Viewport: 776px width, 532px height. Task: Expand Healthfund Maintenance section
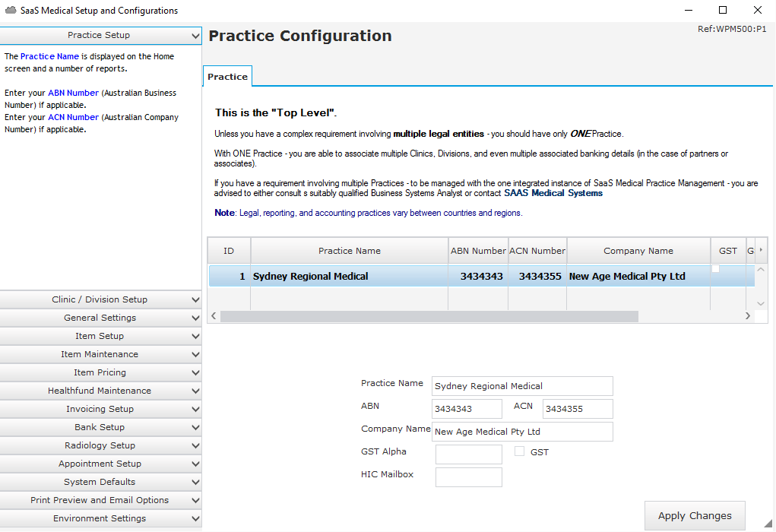[x=100, y=391]
